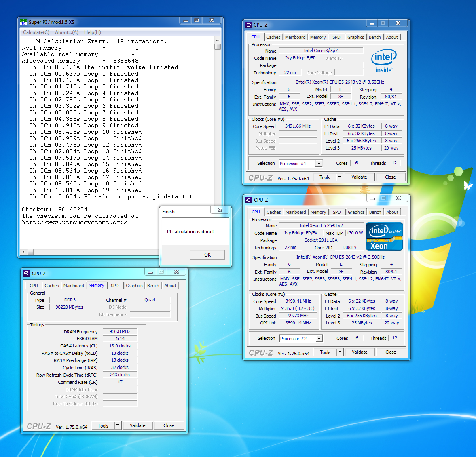Open Mainboard tab in Processor #2 window
Screen dimensions: 476x457
[296, 212]
